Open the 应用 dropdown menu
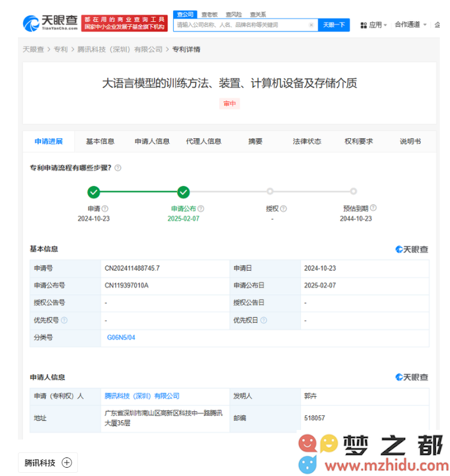This screenshot has width=450, height=476. (x=374, y=25)
